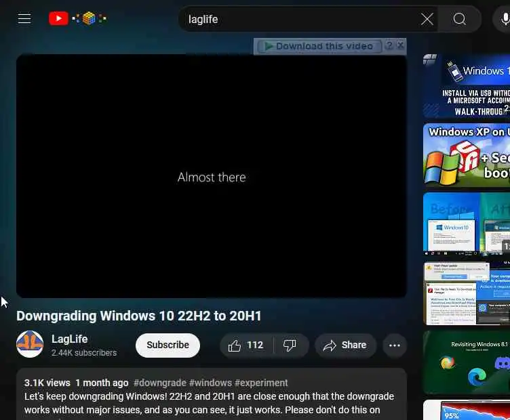Click Download this video button

click(x=319, y=47)
